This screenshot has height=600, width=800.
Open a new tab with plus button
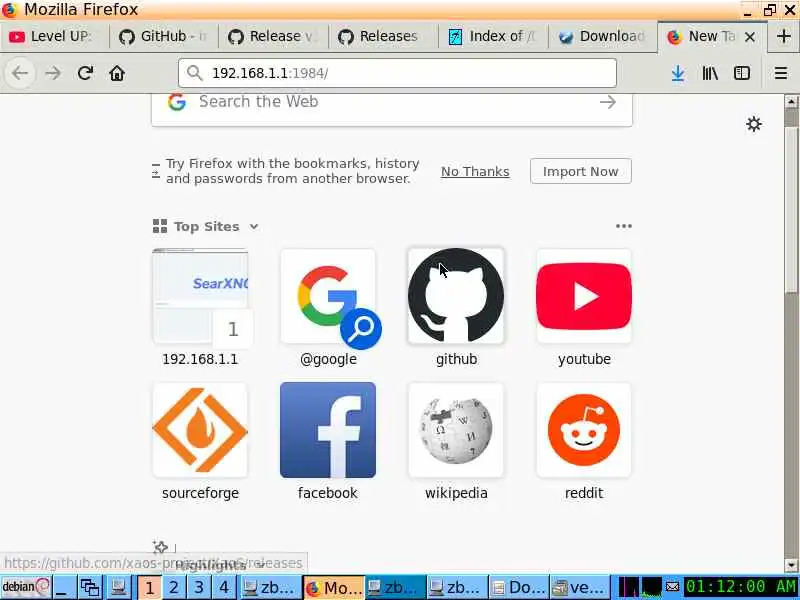pyautogui.click(x=784, y=36)
